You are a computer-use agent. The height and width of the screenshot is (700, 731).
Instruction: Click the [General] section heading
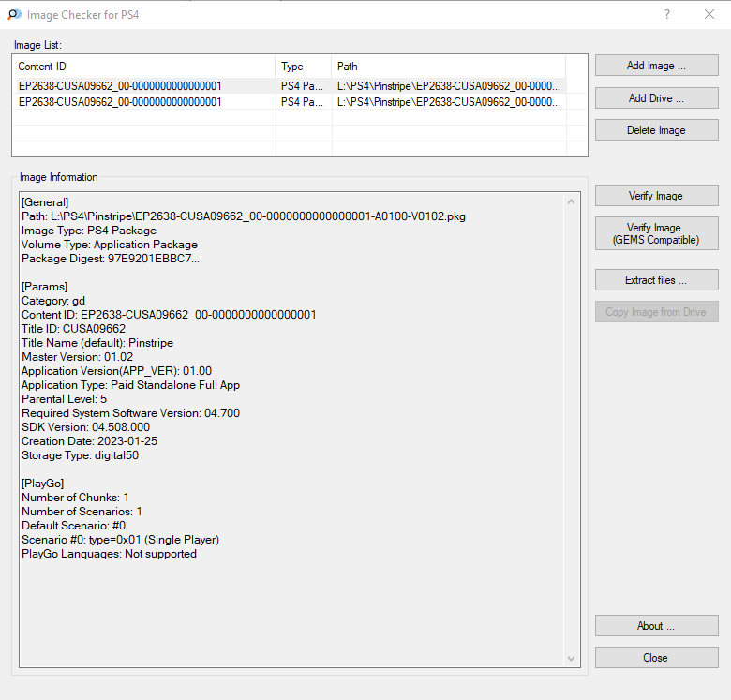[45, 202]
